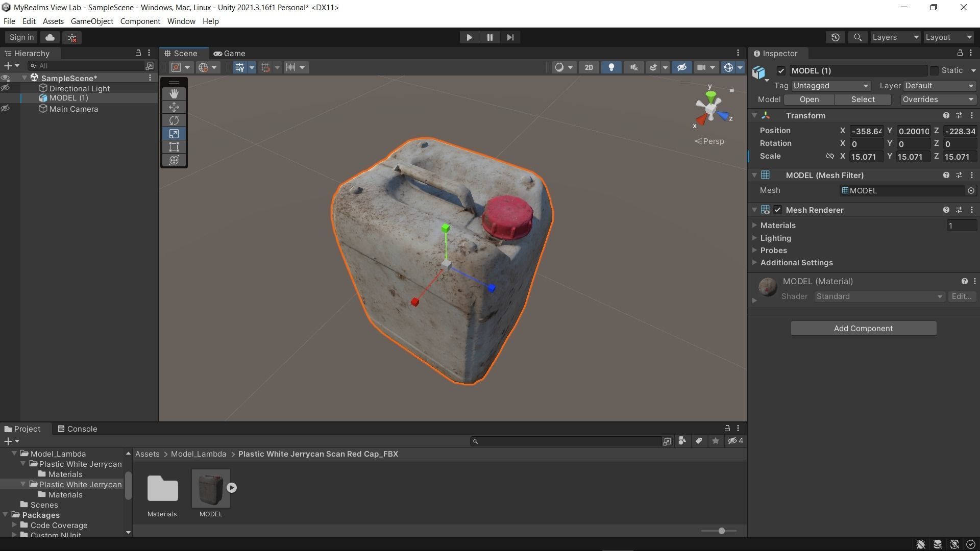The image size is (980, 551).
Task: Open the Tag dropdown showing Untagged
Action: point(830,86)
